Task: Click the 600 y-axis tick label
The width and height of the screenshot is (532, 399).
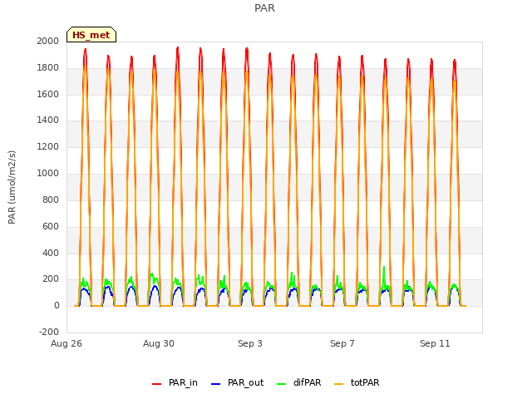Action: coord(51,226)
